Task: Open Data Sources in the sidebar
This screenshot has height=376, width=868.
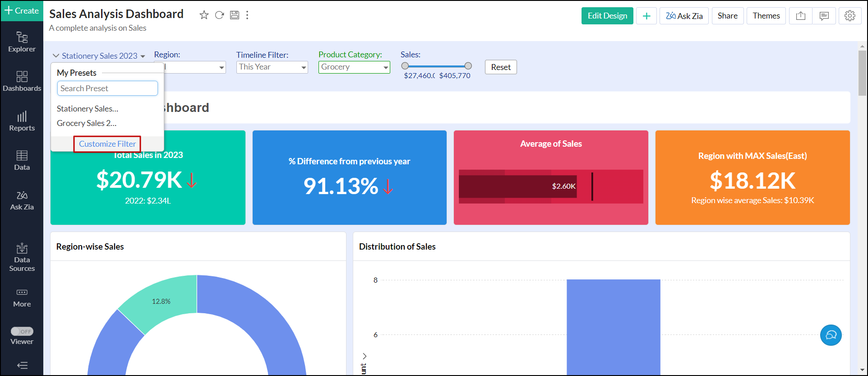Action: pyautogui.click(x=22, y=257)
